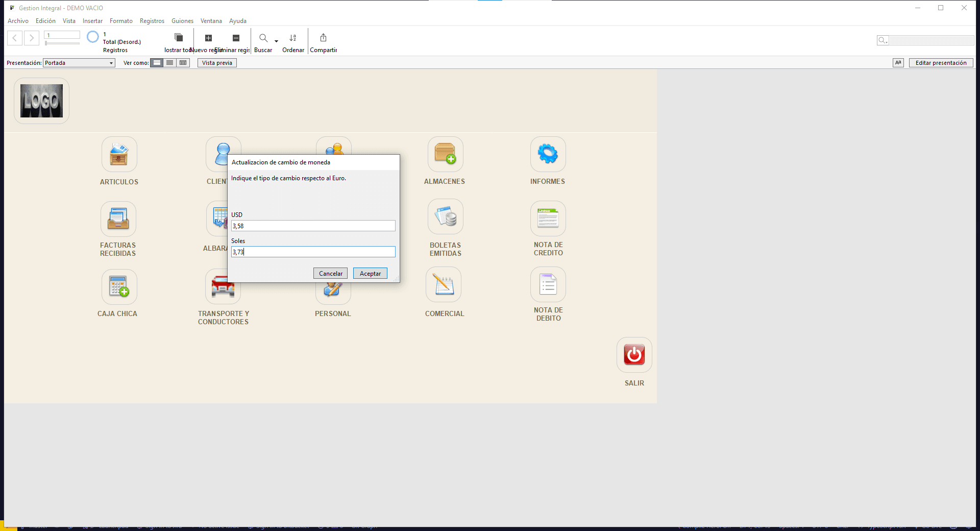This screenshot has width=980, height=531.
Task: Click the Aceptar button
Action: (x=370, y=274)
